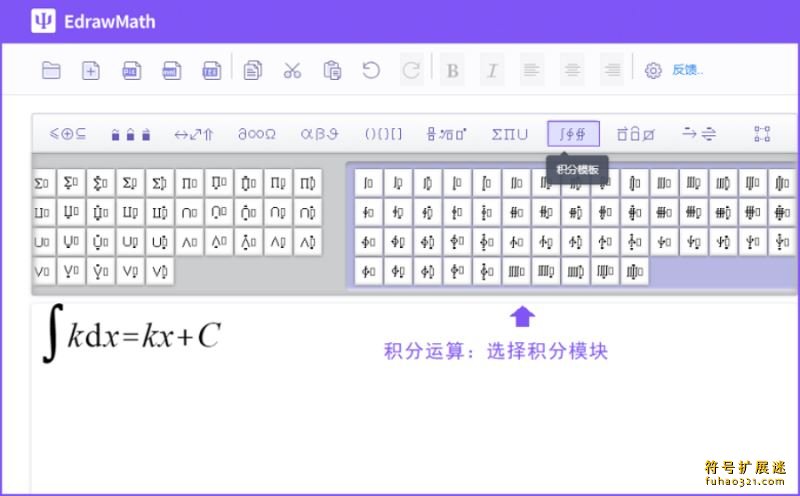Viewport: 800px width, 496px height.
Task: Cut the selection with scissors icon
Action: click(x=292, y=70)
